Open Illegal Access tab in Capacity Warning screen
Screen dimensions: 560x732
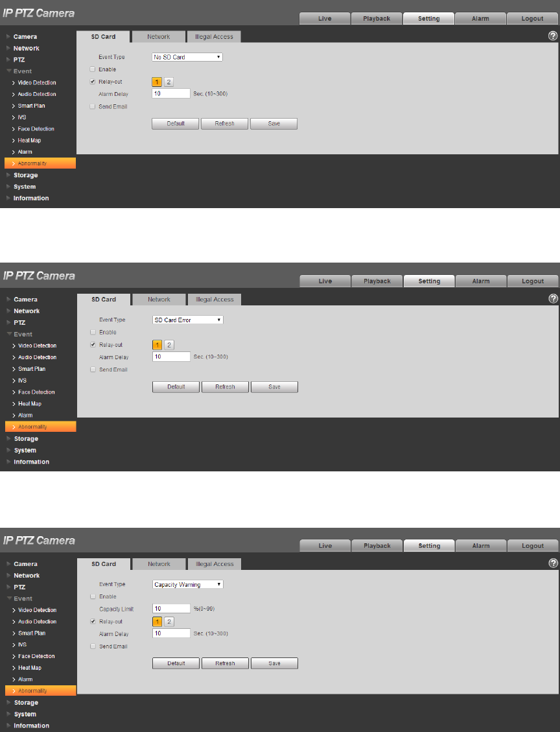[215, 564]
